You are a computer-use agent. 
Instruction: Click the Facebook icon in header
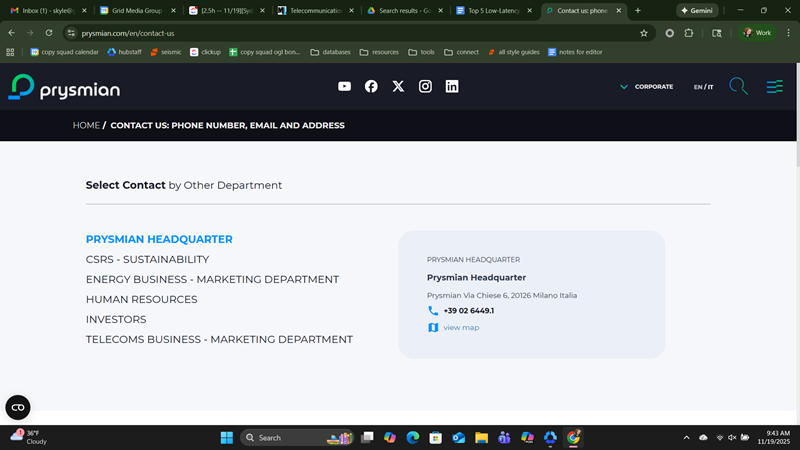(x=371, y=87)
